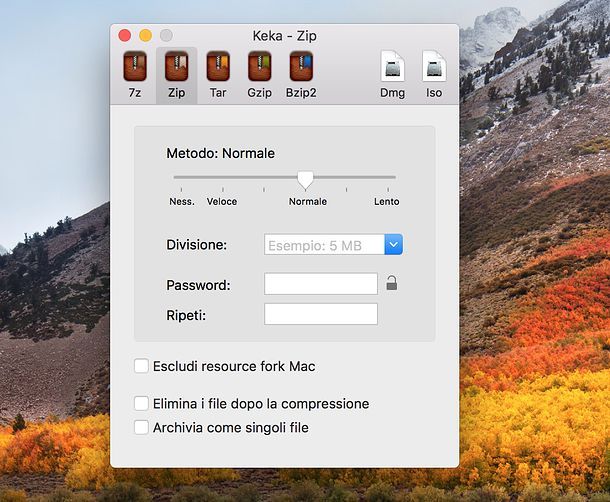Screen dimensions: 610x502
Task: Select the Zip archive format icon
Action: pyautogui.click(x=177, y=67)
